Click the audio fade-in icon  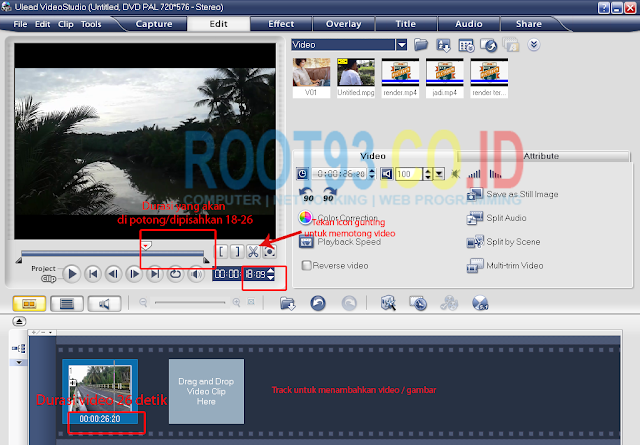pyautogui.click(x=474, y=174)
